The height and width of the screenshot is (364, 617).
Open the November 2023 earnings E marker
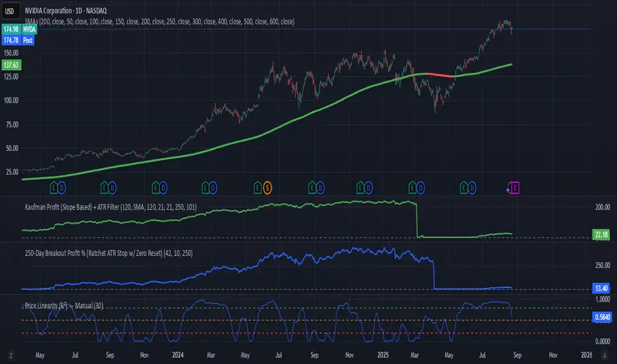(x=156, y=188)
